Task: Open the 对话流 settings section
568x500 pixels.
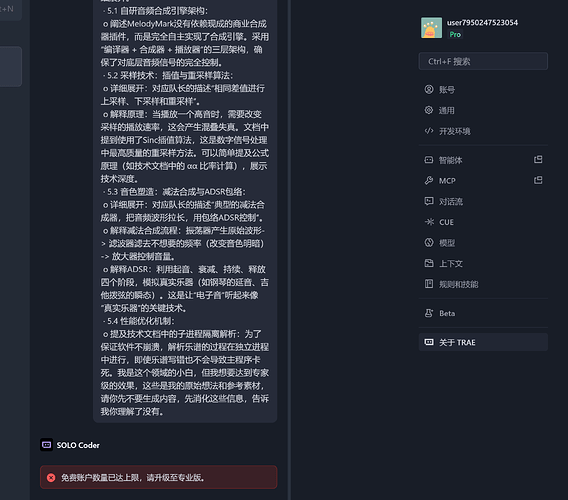Action: 483,201
